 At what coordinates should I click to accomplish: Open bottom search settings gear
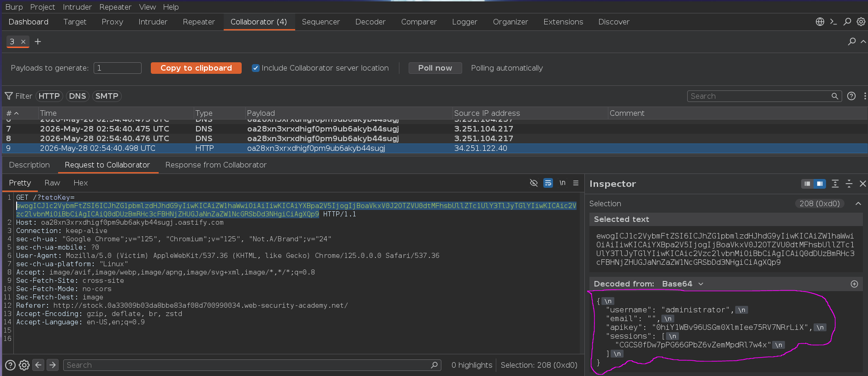[24, 365]
